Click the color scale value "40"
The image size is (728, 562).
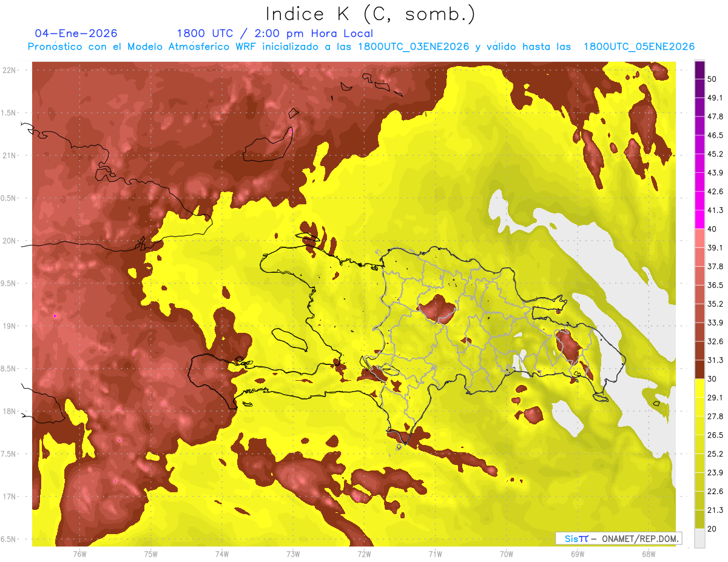click(x=712, y=229)
